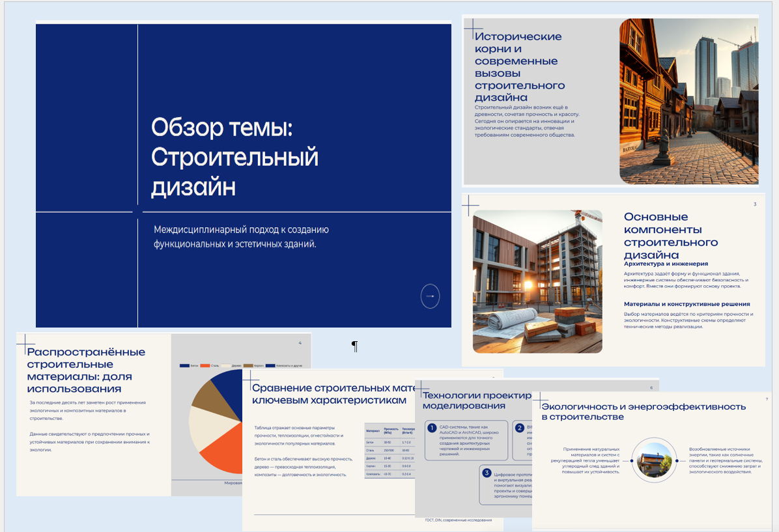Click the circled arrow icon on title slide
The height and width of the screenshot is (532, 779).
click(430, 296)
